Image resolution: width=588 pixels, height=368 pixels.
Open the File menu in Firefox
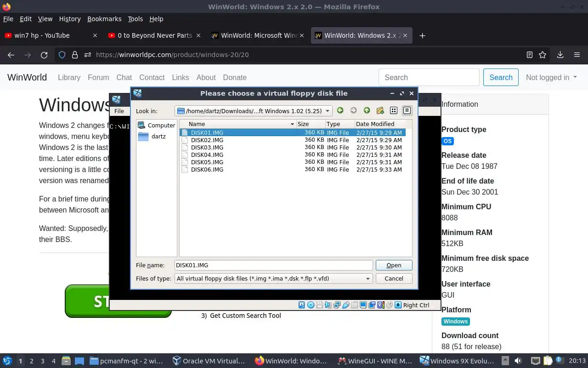(8, 19)
